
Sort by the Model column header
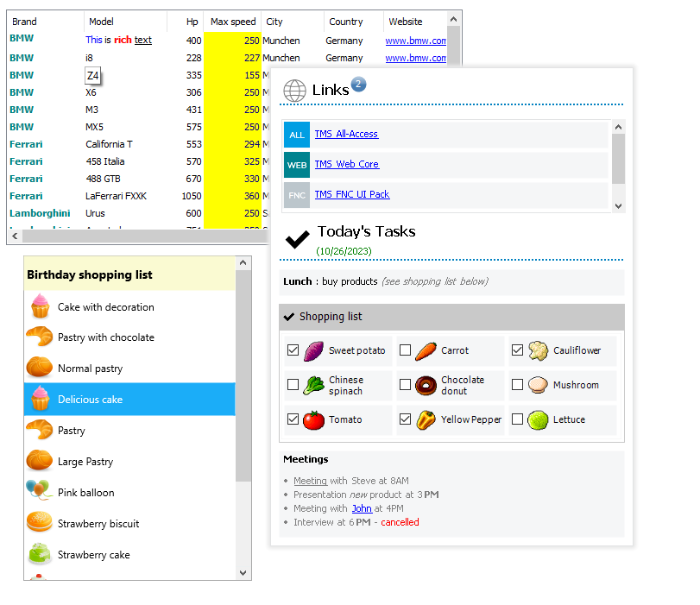(125, 22)
